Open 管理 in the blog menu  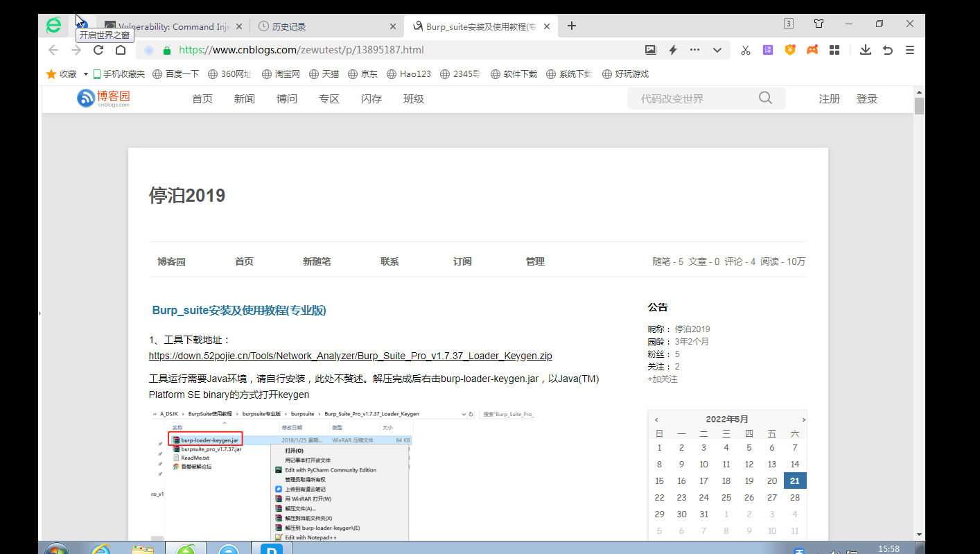[x=535, y=261]
